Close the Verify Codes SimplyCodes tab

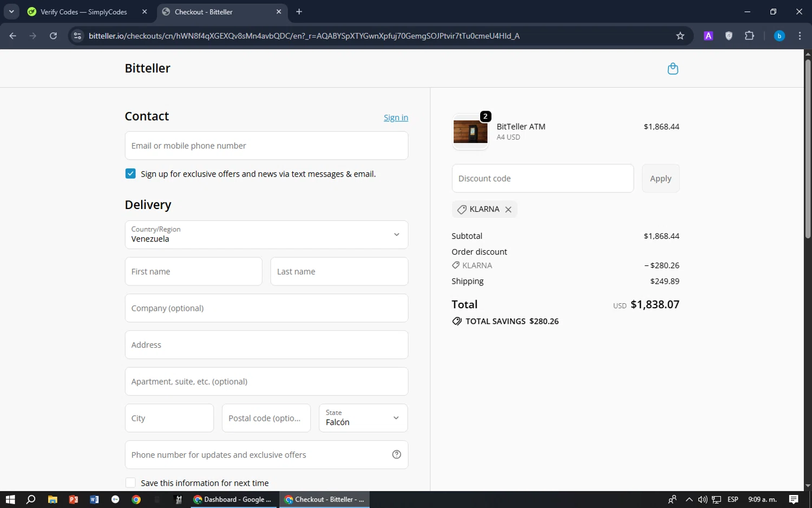145,11
